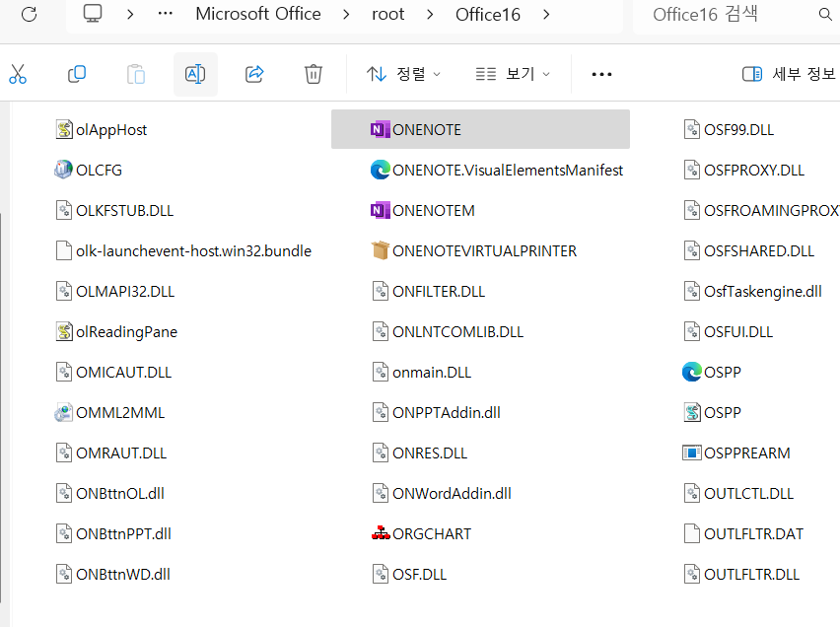
Task: Select the OSPP file with script icon
Action: (x=712, y=413)
